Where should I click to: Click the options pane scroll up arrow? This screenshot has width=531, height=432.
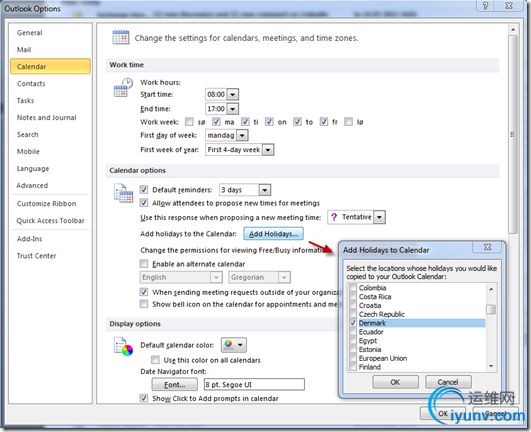pyautogui.click(x=513, y=30)
